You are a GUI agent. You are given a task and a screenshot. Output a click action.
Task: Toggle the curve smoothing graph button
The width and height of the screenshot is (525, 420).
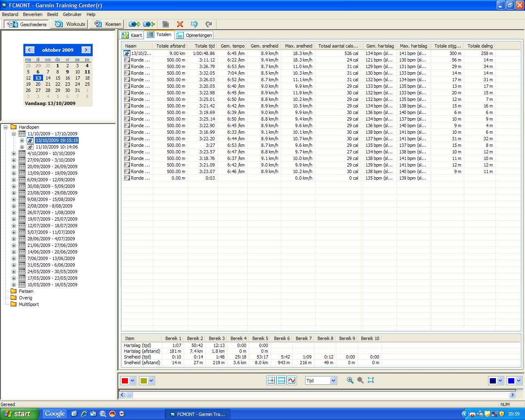(x=292, y=381)
